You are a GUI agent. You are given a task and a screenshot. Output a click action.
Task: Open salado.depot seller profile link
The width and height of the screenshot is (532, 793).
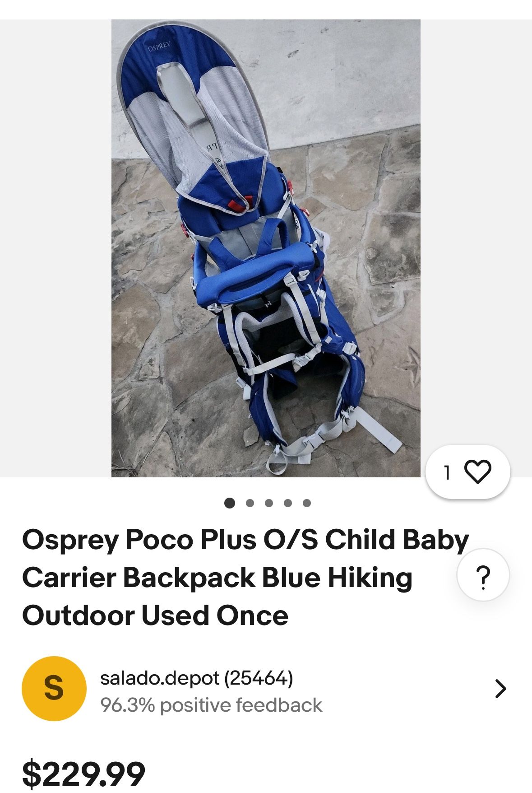160,678
